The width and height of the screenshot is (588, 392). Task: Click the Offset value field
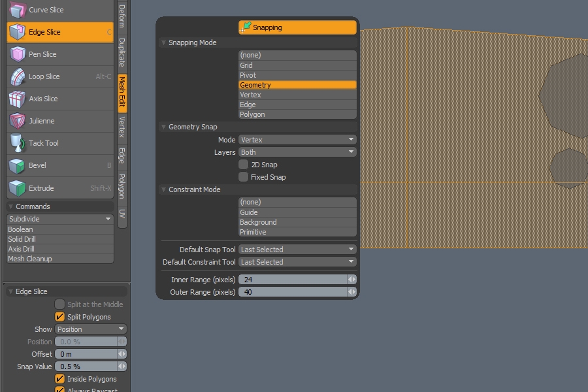86,353
